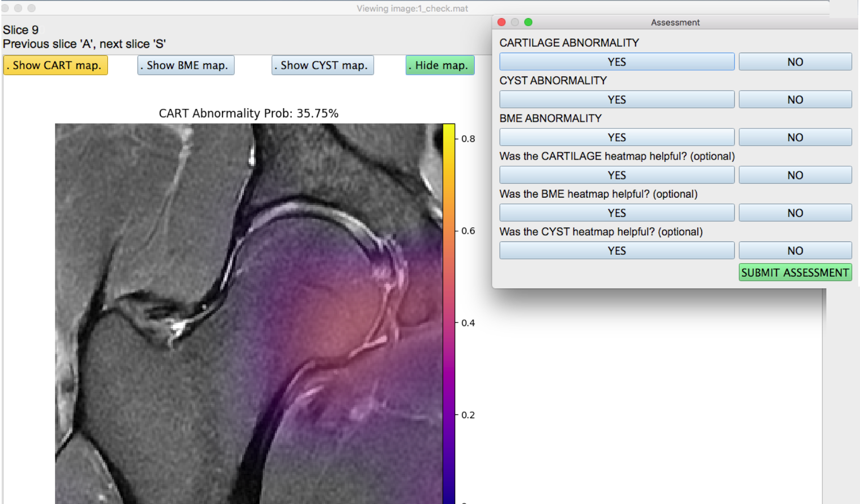Hide the heatmap overlay
This screenshot has width=860, height=504.
tap(440, 65)
